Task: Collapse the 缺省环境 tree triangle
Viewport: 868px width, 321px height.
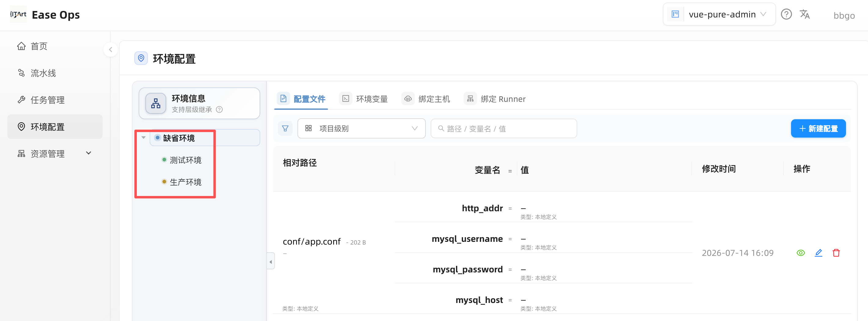Action: click(144, 138)
